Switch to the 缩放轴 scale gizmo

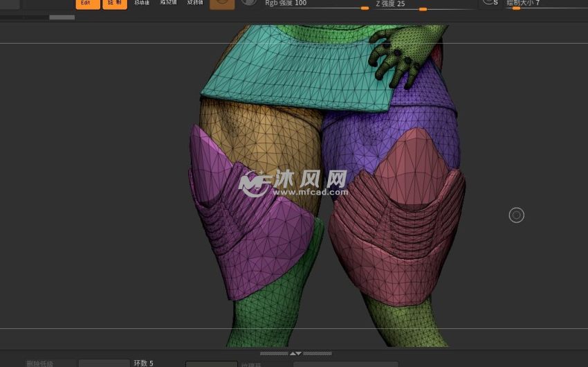(x=168, y=3)
